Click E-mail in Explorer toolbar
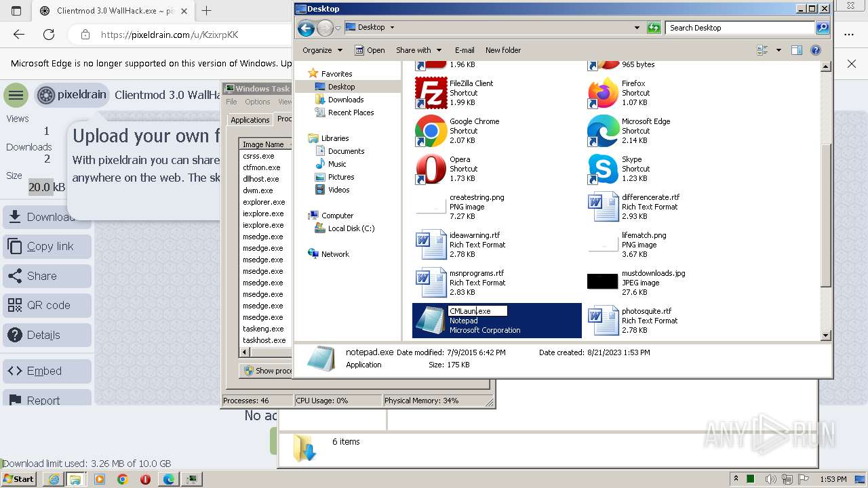 (465, 50)
